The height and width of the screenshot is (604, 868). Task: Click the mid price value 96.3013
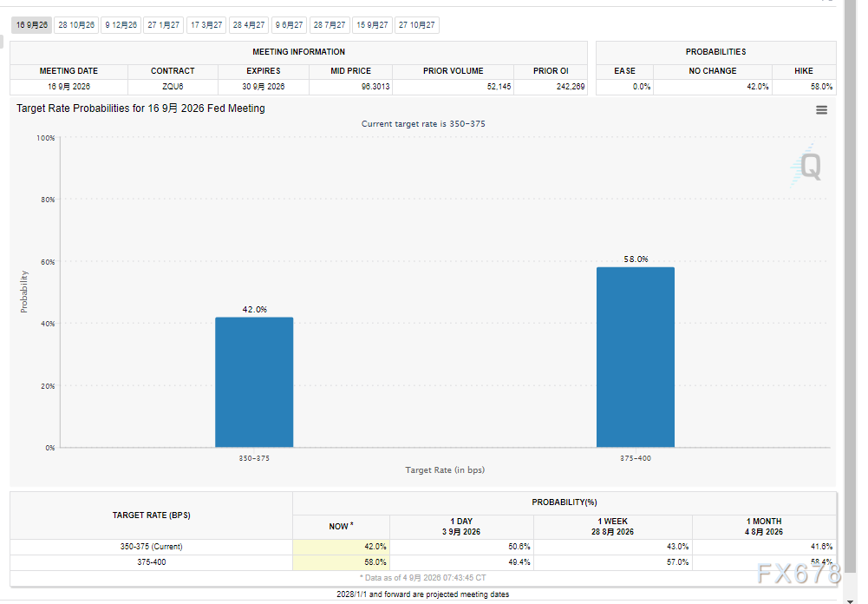pos(375,87)
